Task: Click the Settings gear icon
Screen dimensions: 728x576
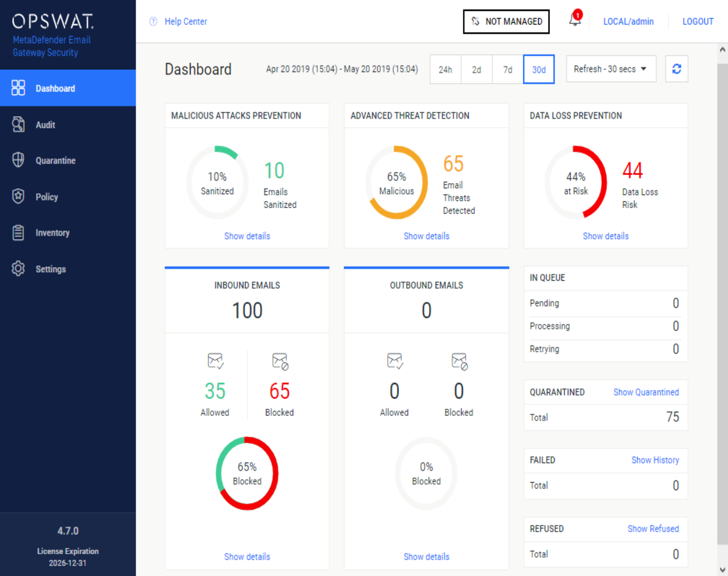Action: coord(18,268)
